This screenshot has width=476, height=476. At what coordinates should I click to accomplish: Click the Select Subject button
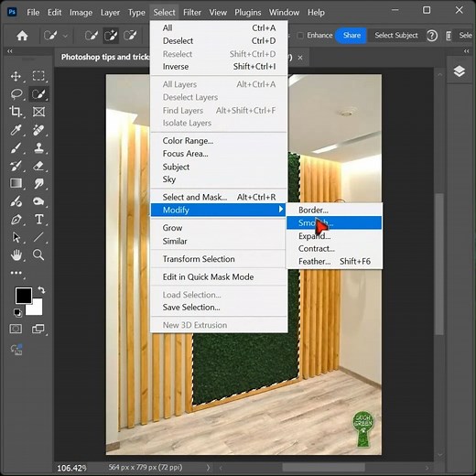coord(395,36)
